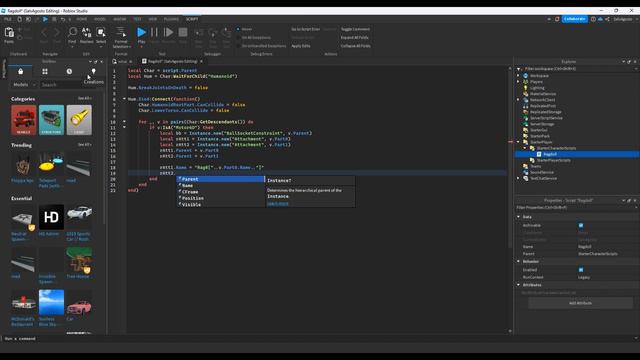640x360 pixels.
Task: Click the Resume playback icon
Action: 168,32
